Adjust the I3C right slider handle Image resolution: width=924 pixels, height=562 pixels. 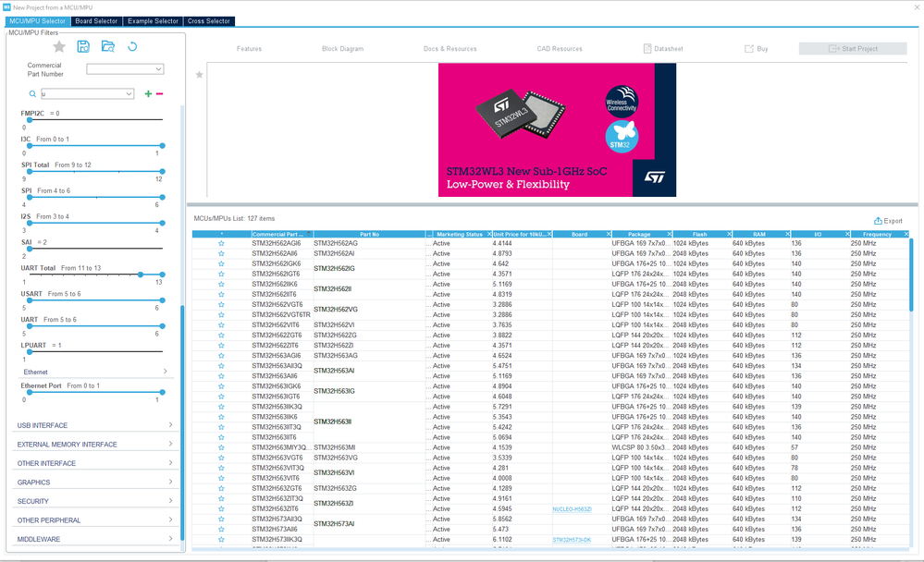tap(162, 145)
